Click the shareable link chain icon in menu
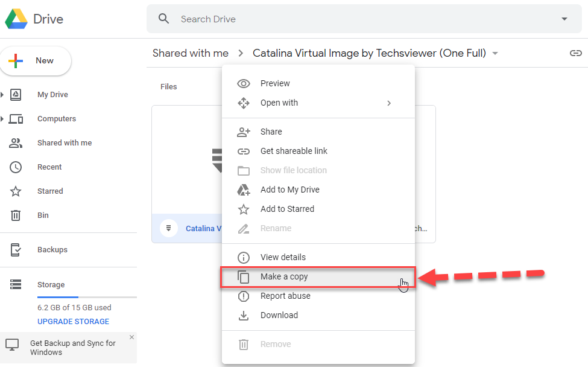This screenshot has width=588, height=367. pyautogui.click(x=244, y=152)
